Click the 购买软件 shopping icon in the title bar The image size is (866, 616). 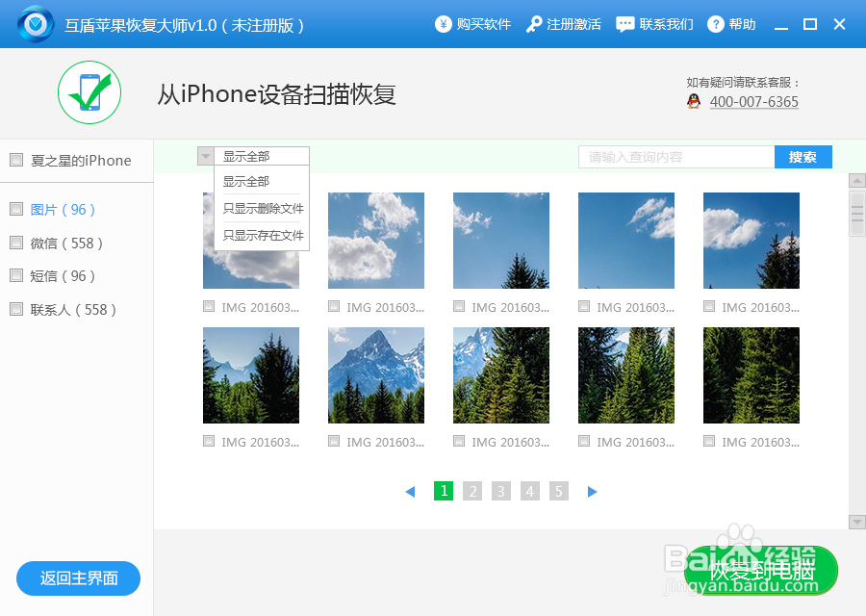444,24
